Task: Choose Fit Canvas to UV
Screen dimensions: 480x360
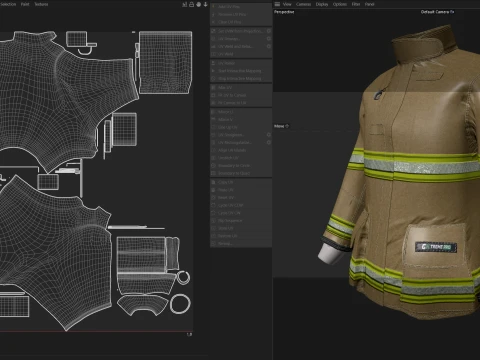Action: click(241, 103)
